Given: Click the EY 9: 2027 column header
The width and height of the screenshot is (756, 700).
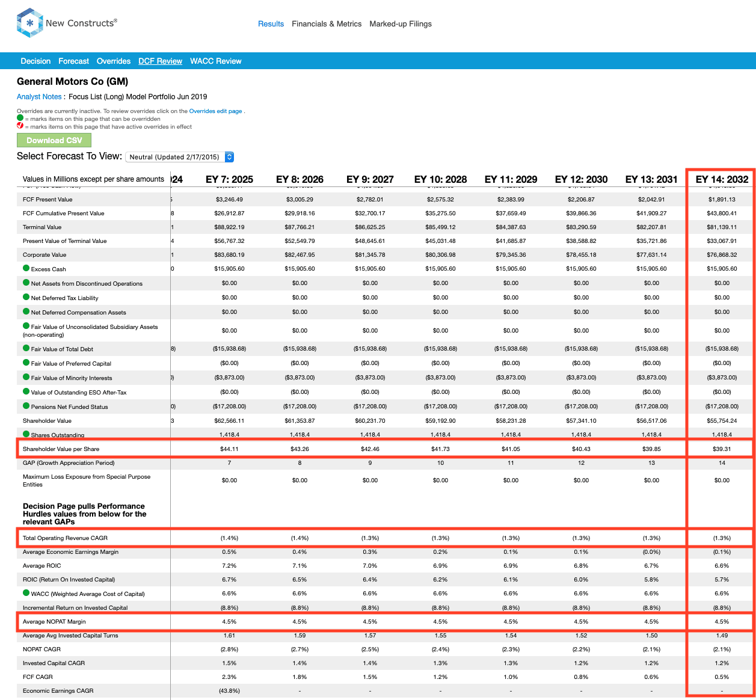Looking at the screenshot, I should [370, 179].
